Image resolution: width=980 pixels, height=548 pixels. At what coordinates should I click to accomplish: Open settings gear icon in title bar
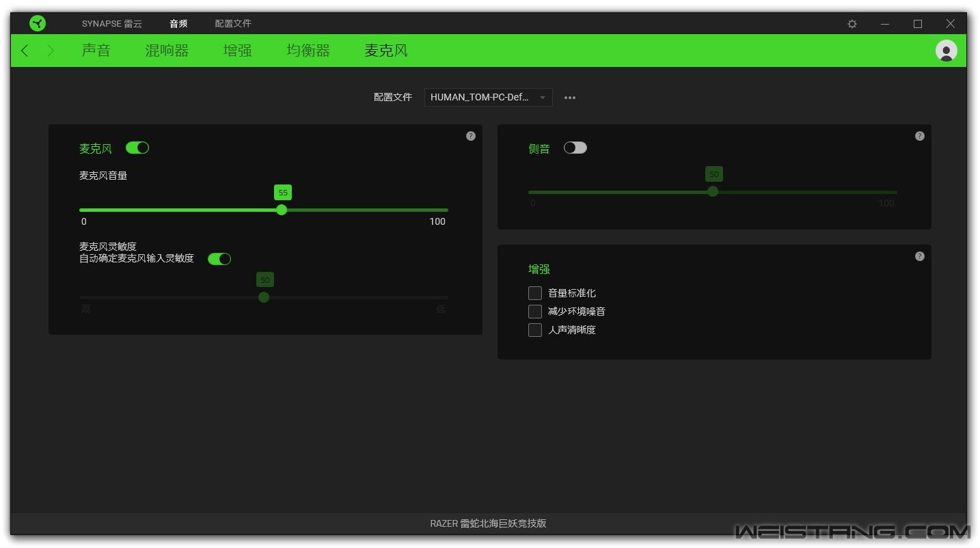[852, 24]
